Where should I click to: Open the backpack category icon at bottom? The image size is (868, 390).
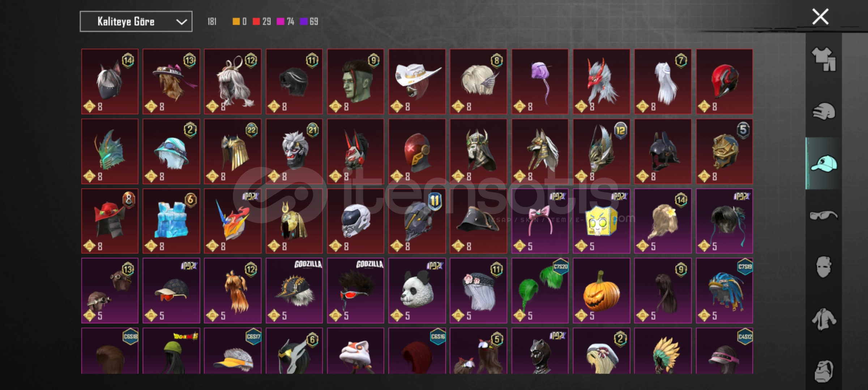coord(824,371)
